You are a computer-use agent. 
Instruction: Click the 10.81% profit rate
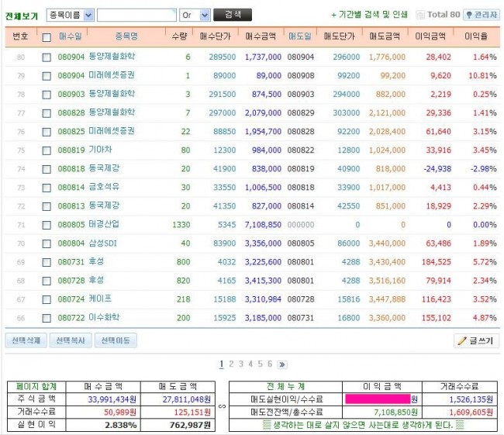click(x=482, y=75)
